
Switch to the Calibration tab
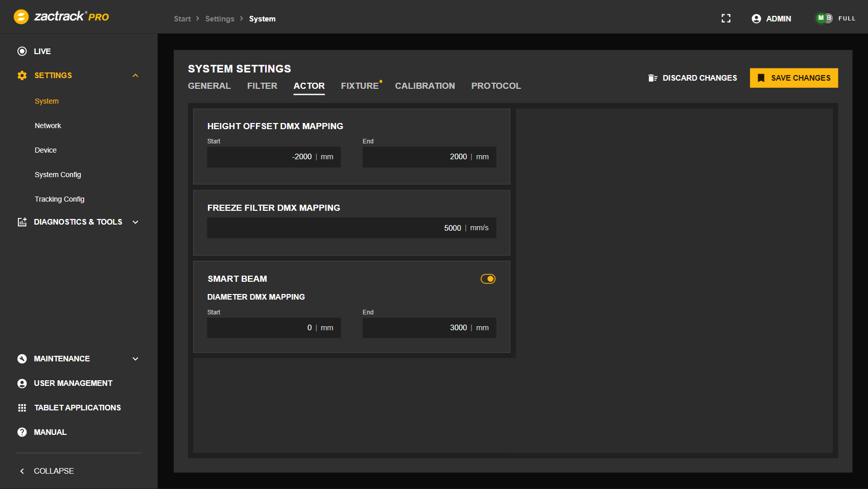425,86
